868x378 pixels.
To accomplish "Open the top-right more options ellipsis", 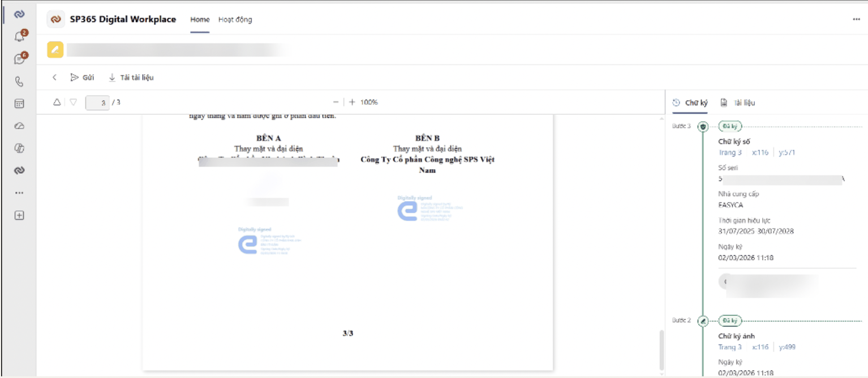I will pos(856,19).
